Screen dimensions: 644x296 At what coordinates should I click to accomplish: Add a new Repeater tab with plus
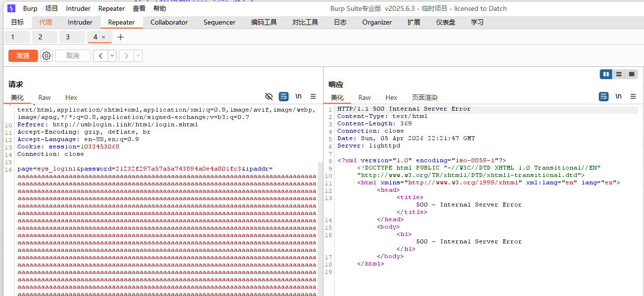pos(120,37)
